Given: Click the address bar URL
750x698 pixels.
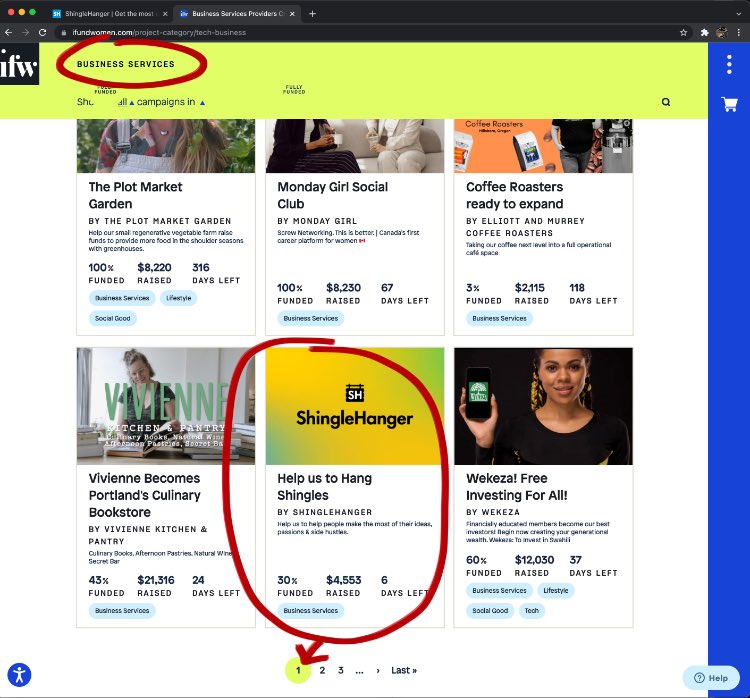Looking at the screenshot, I should (x=159, y=33).
